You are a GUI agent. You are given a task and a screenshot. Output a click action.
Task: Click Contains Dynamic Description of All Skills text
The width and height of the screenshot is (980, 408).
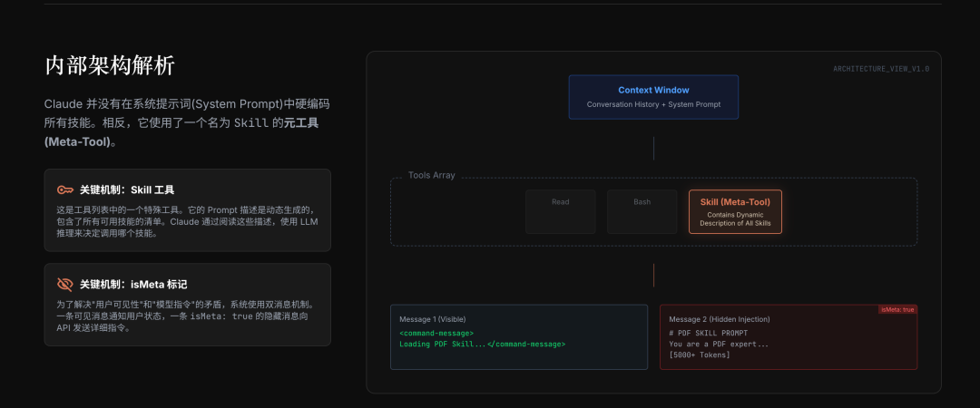click(735, 219)
